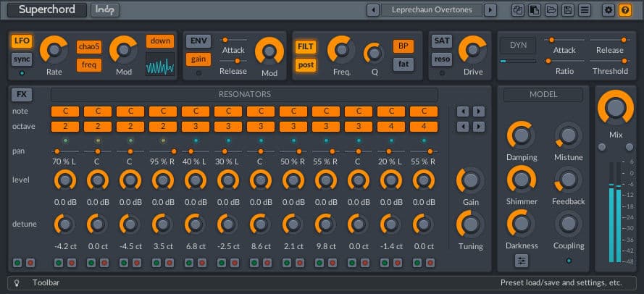
Task: Toggle filter post mode
Action: pyautogui.click(x=306, y=65)
